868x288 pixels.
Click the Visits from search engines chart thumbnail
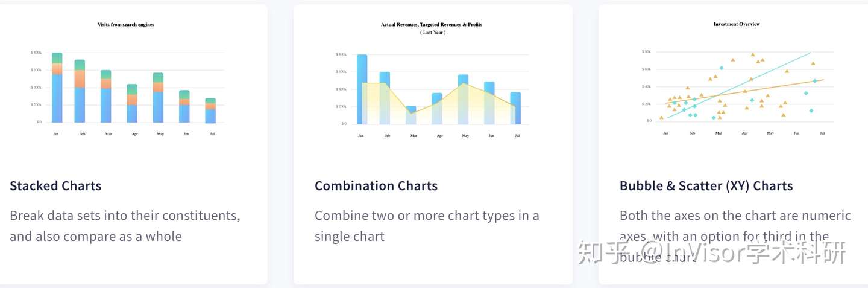pos(126,79)
